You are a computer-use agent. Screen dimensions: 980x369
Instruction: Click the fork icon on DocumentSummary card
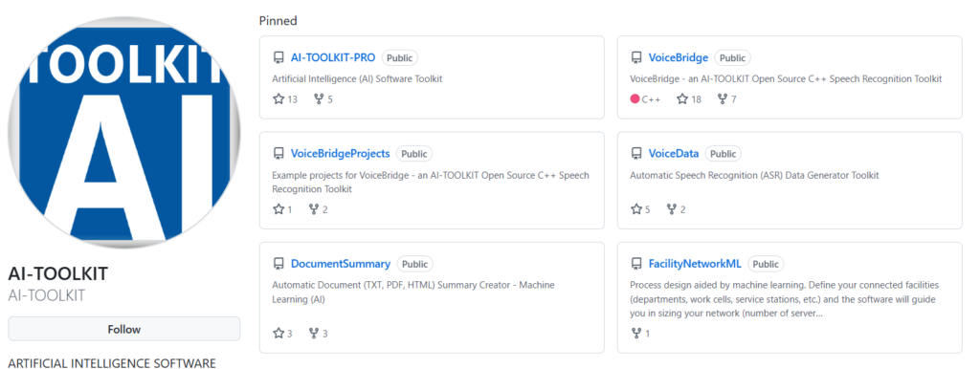coord(314,334)
